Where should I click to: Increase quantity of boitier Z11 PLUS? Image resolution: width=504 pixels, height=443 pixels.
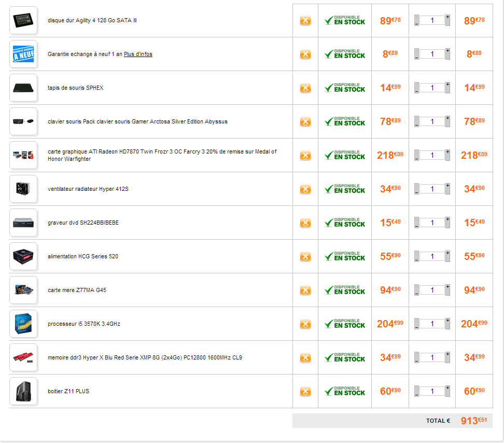pyautogui.click(x=447, y=391)
